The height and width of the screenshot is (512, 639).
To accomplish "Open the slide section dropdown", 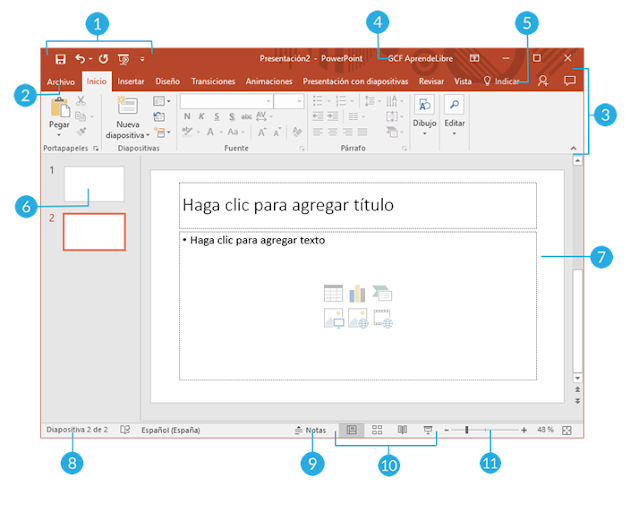I will click(x=162, y=132).
